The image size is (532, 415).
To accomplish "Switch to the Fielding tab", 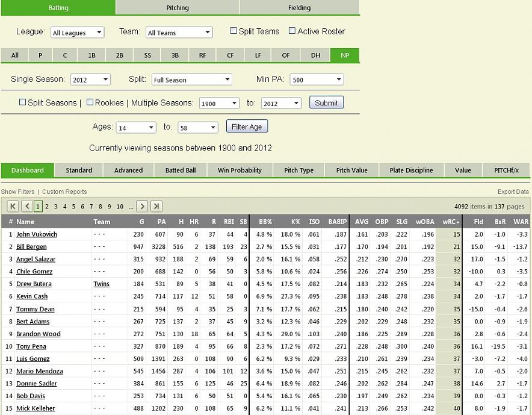I will [299, 7].
